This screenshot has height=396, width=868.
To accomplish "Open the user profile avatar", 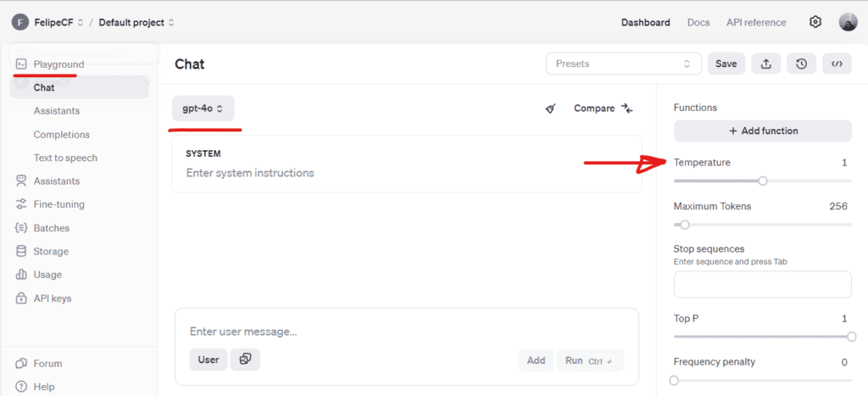I will (848, 22).
